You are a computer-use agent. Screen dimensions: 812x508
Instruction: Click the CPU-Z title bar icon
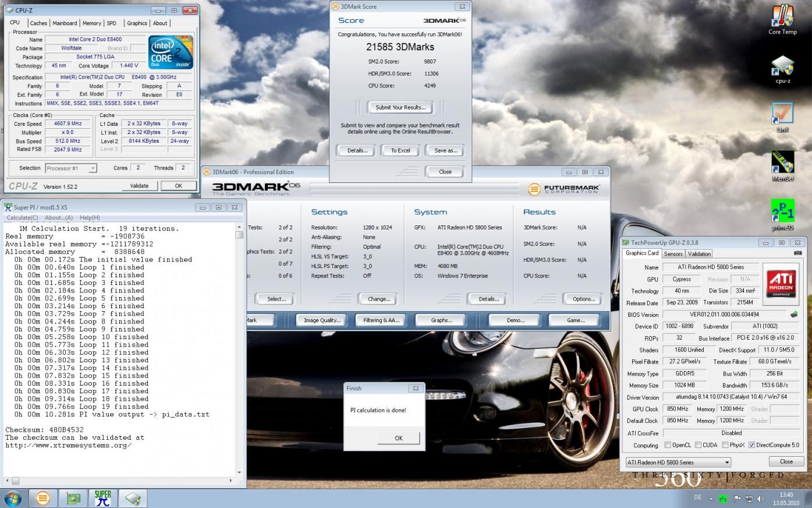(10, 10)
